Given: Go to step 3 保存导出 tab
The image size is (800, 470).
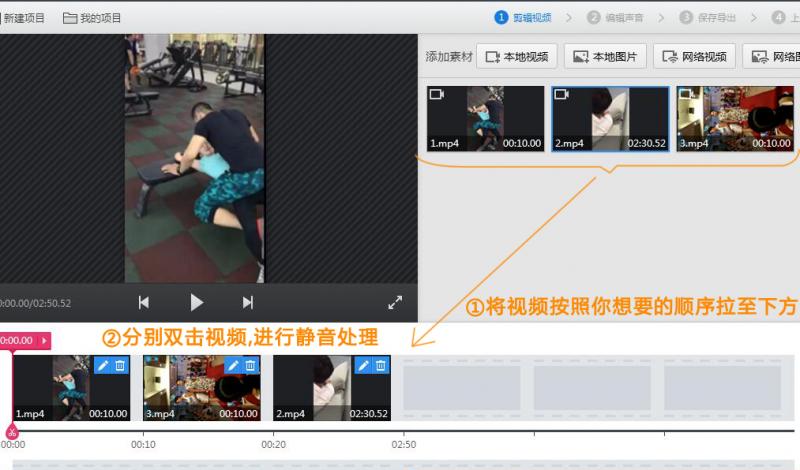Looking at the screenshot, I should coord(708,18).
